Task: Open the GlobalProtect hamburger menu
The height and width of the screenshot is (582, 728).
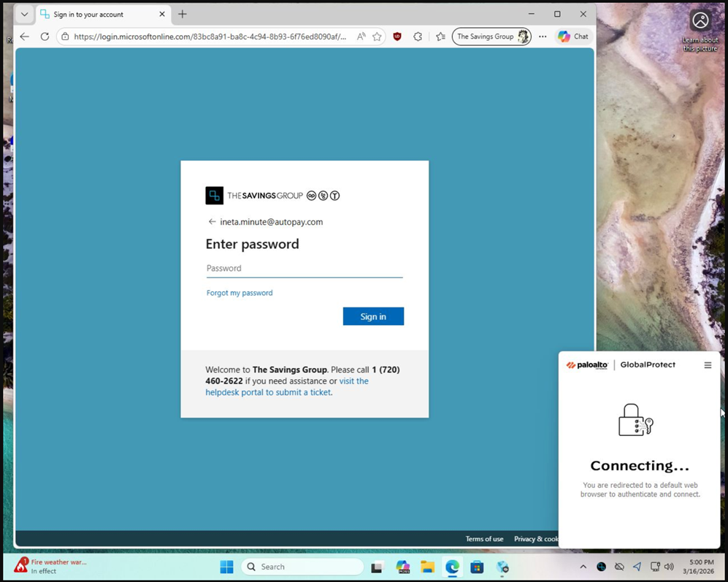Action: (x=708, y=365)
